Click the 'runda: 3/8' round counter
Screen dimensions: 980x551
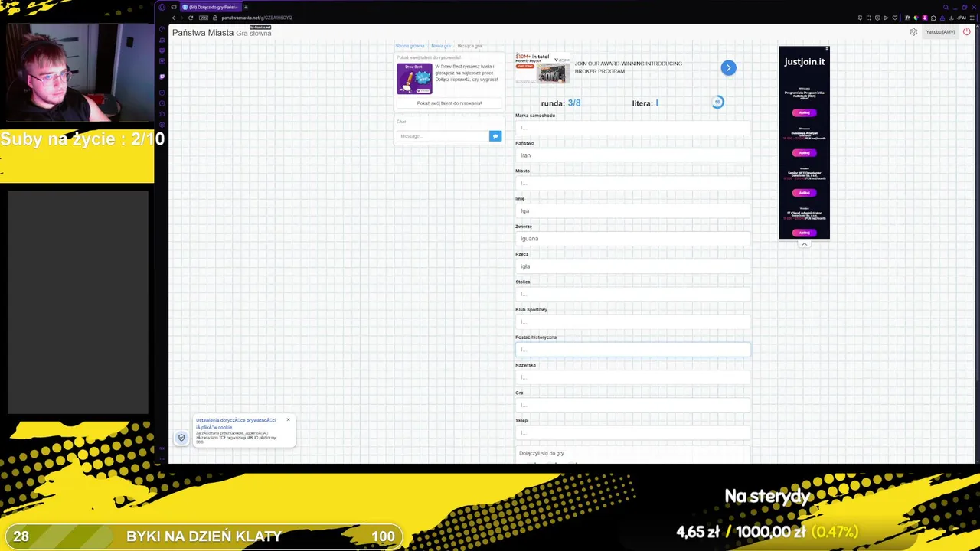click(x=560, y=103)
